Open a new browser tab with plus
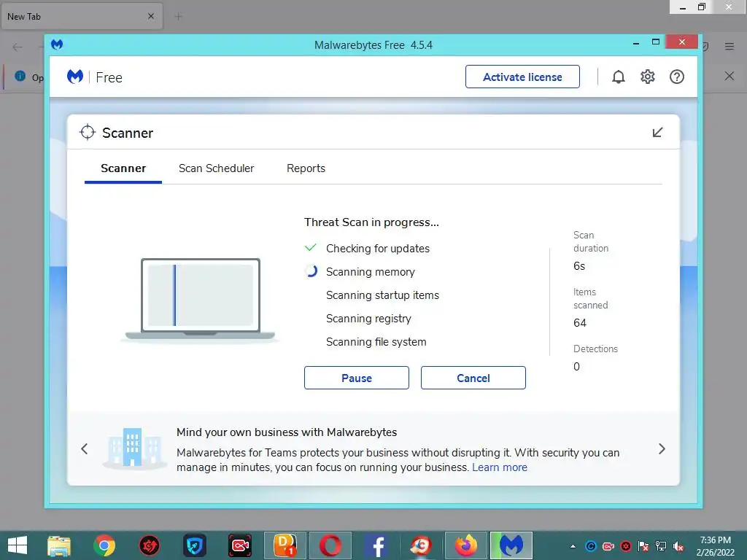Image resolution: width=747 pixels, height=560 pixels. (x=179, y=17)
